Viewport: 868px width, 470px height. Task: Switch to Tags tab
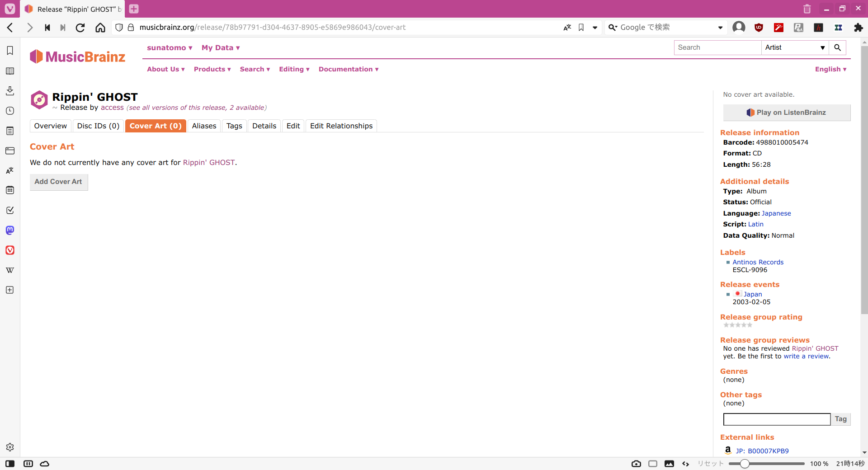pos(234,126)
